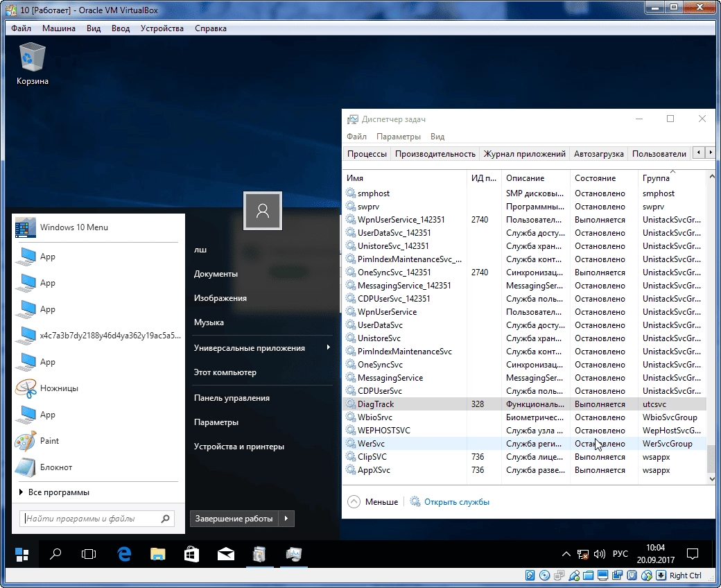Click services list scrollbar down arrow
This screenshot has width=721, height=588.
pyautogui.click(x=712, y=479)
